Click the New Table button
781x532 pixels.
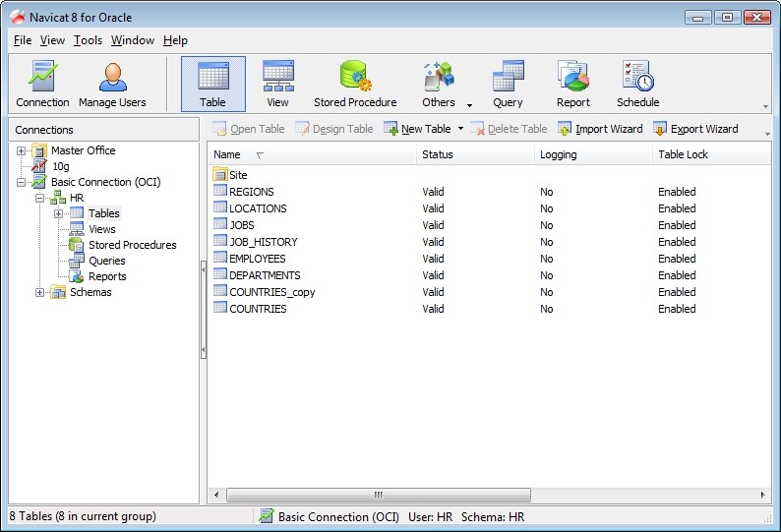(418, 129)
